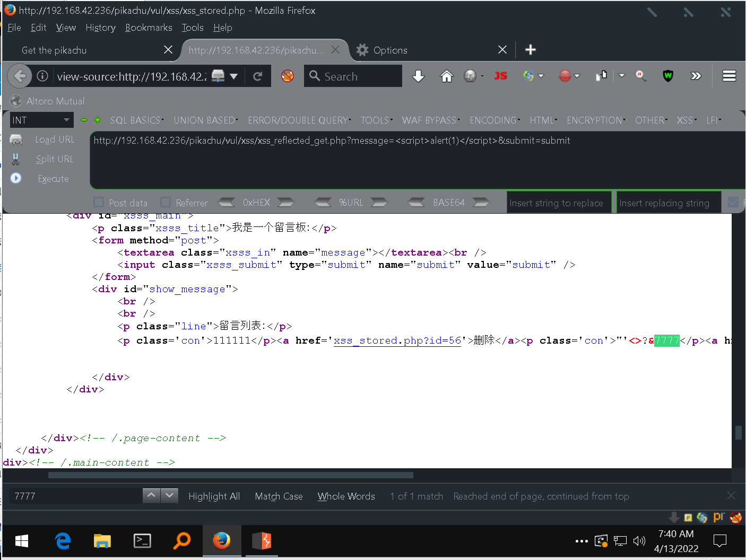746x560 pixels.
Task: Click the NoScript blocked-scripts icon
Action: pos(288,76)
